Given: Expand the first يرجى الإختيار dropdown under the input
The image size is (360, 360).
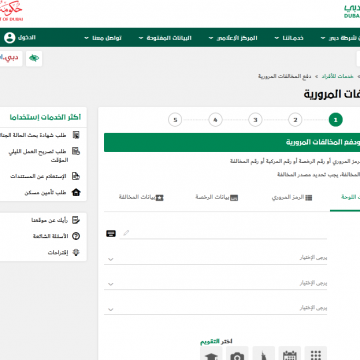Looking at the screenshot, I should (x=215, y=258).
